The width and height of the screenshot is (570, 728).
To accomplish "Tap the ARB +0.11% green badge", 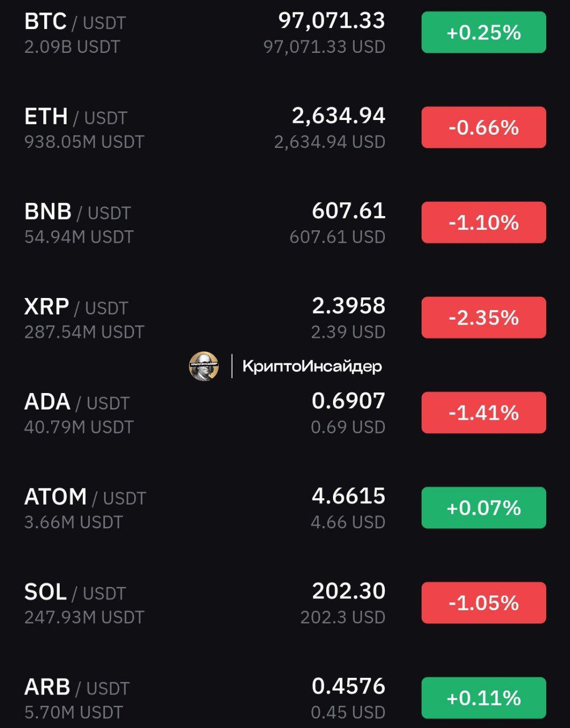I will coord(484,698).
